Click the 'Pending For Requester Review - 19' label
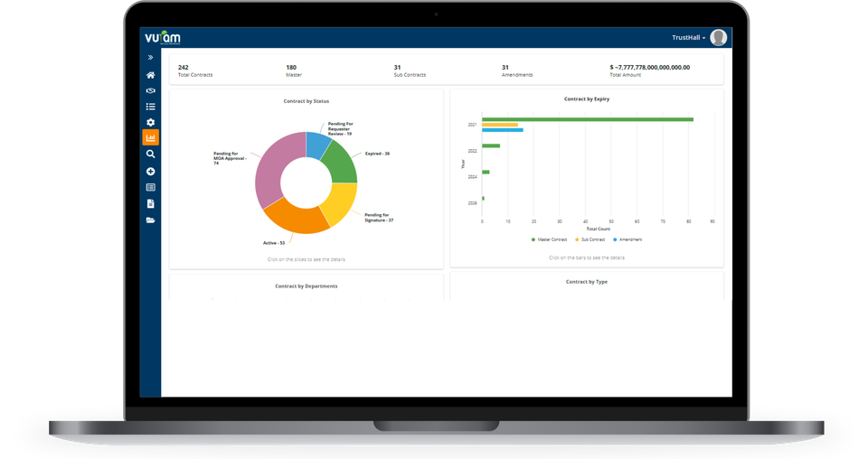868x459 pixels. (x=341, y=129)
